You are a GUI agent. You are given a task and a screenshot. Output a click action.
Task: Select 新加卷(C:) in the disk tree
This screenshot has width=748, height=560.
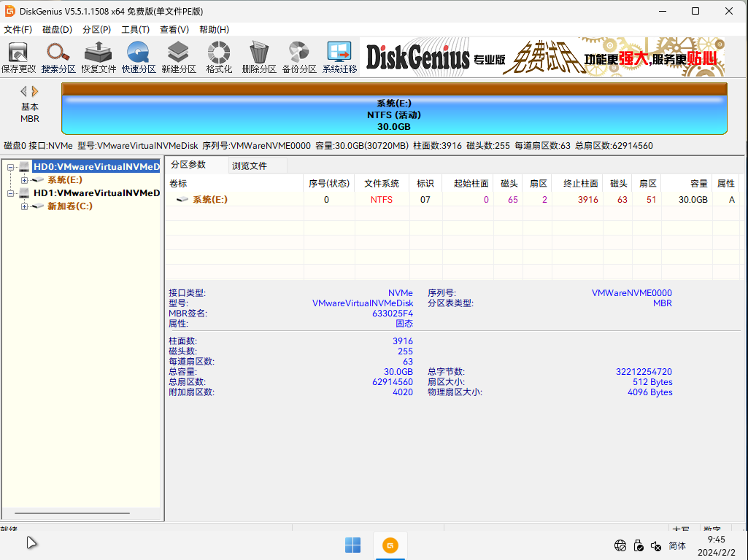tap(70, 206)
